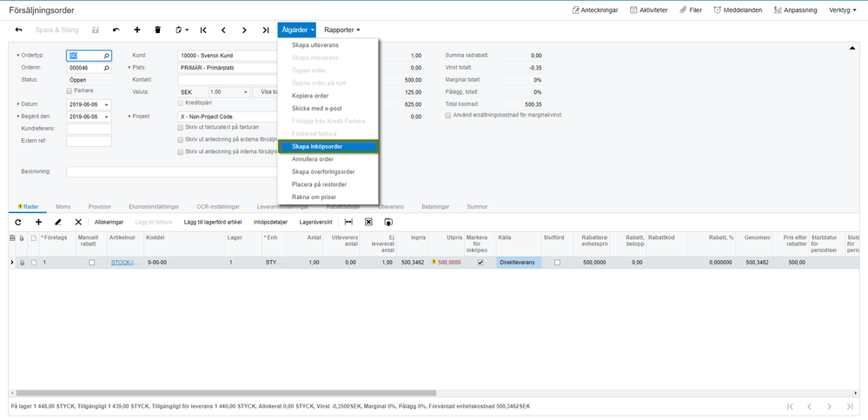The width and height of the screenshot is (868, 420).
Task: Delete the row with the X icon
Action: 78,223
